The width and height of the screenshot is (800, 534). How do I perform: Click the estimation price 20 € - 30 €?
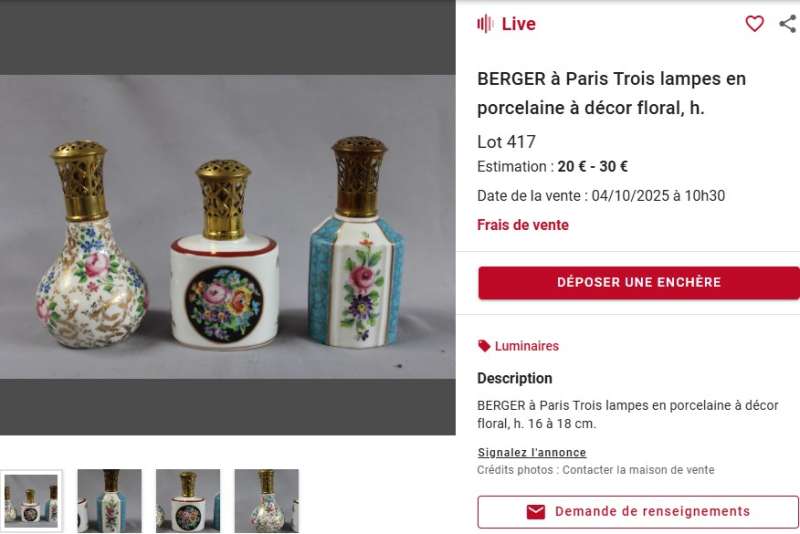click(593, 167)
